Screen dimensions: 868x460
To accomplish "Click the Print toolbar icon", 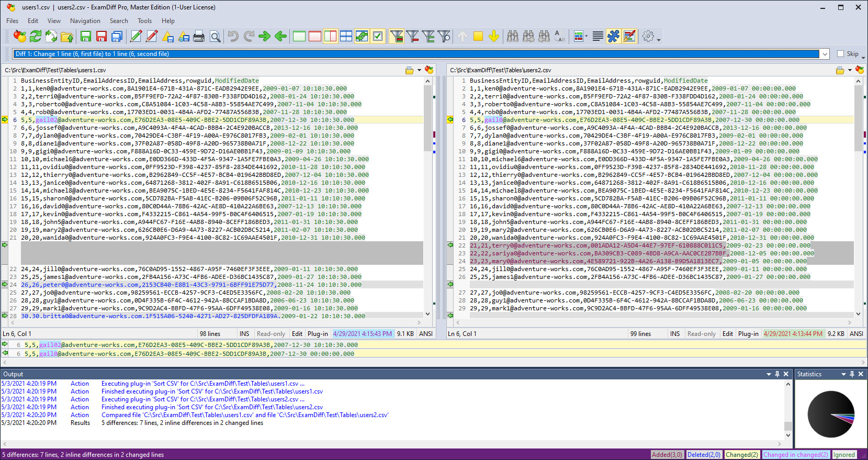I will 199,36.
